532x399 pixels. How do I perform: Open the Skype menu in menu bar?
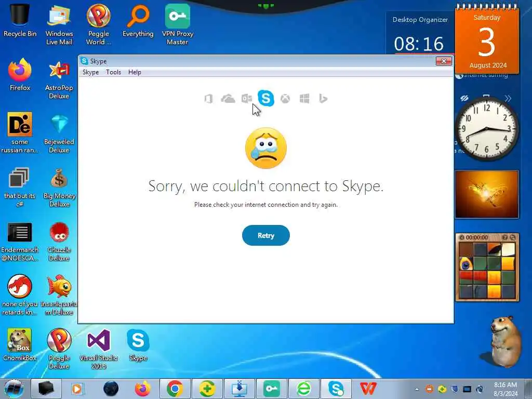click(90, 72)
